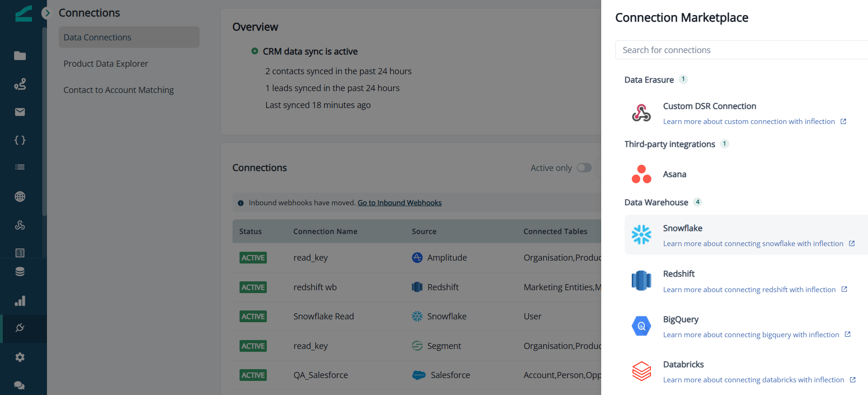This screenshot has height=395, width=868.
Task: Open the bar chart analytics icon
Action: click(20, 301)
